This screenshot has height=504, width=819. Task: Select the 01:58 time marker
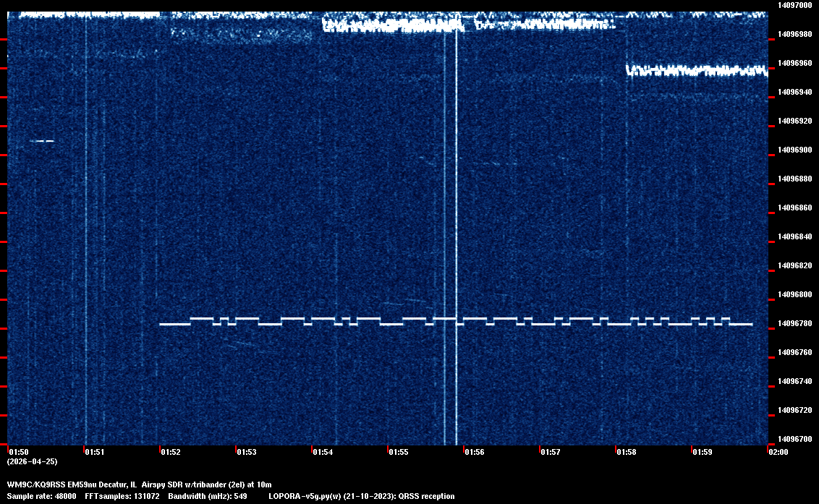point(627,452)
